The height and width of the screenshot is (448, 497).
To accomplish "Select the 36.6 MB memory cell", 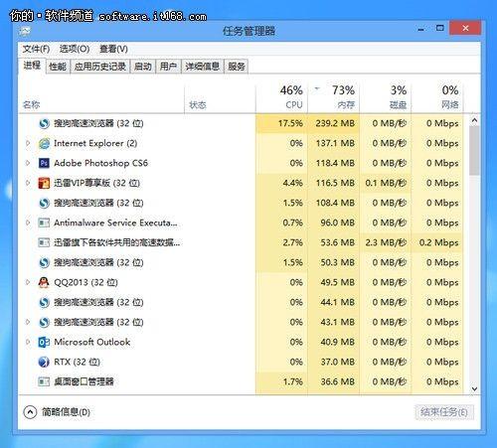I will click(x=334, y=381).
